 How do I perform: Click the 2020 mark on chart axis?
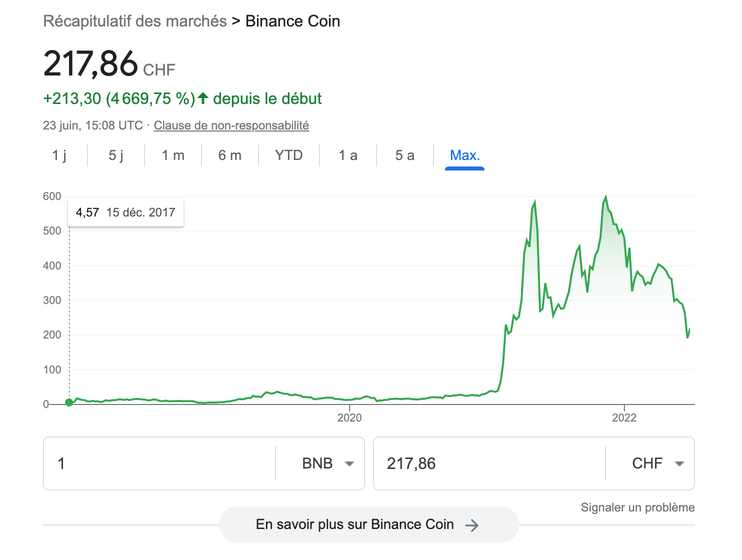[x=349, y=417]
